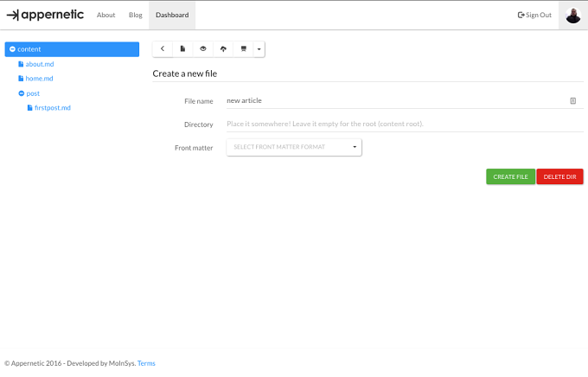Screen dimensions: 588x377
Task: Click the train icon in toolbar
Action: [243, 49]
